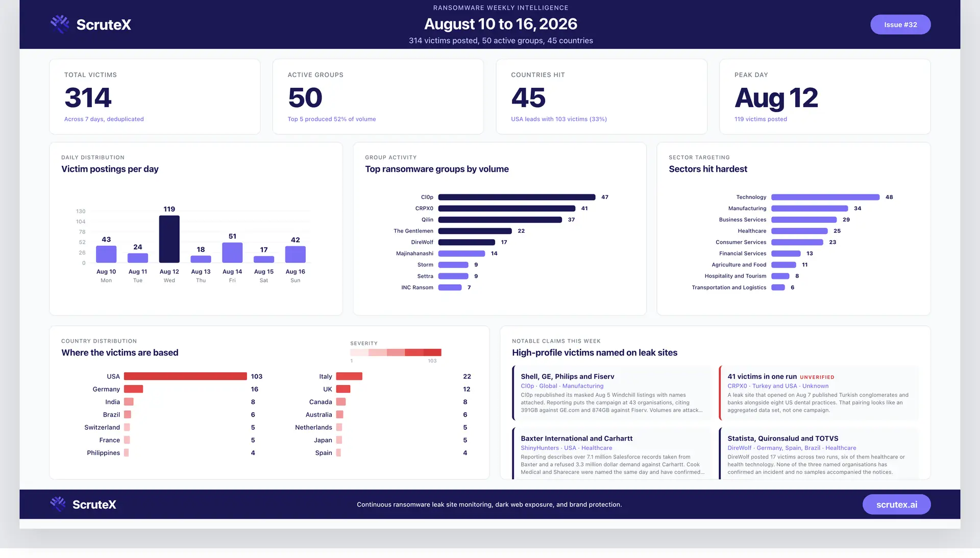
Task: Click the ShinyHunters · USA · Healthcare tag line
Action: click(x=566, y=448)
